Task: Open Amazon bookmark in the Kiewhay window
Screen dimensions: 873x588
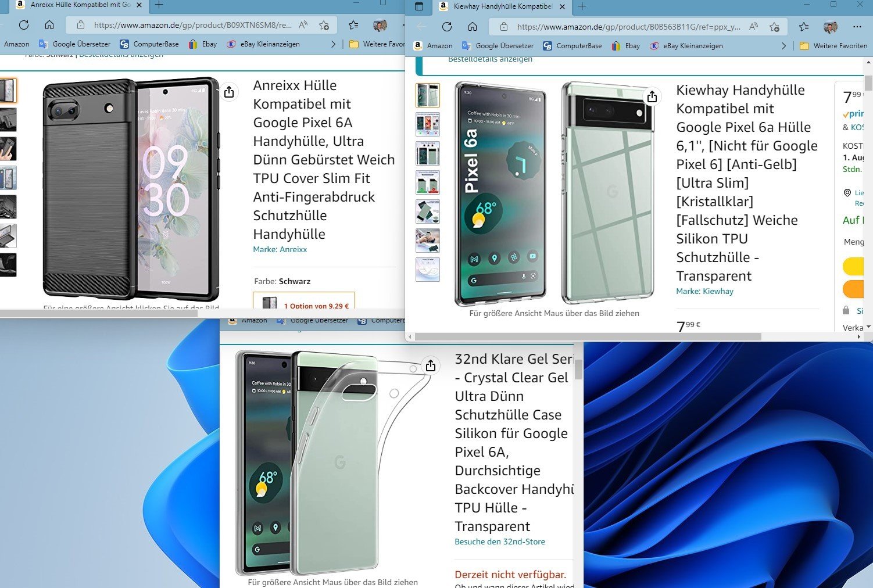Action: coord(433,46)
